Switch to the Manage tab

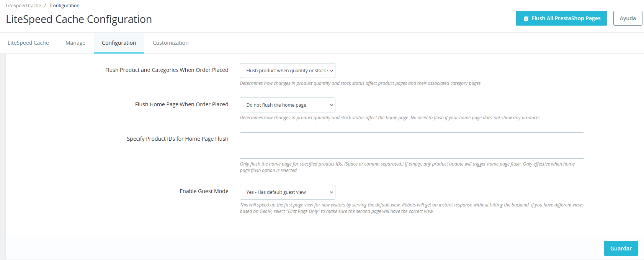(75, 43)
